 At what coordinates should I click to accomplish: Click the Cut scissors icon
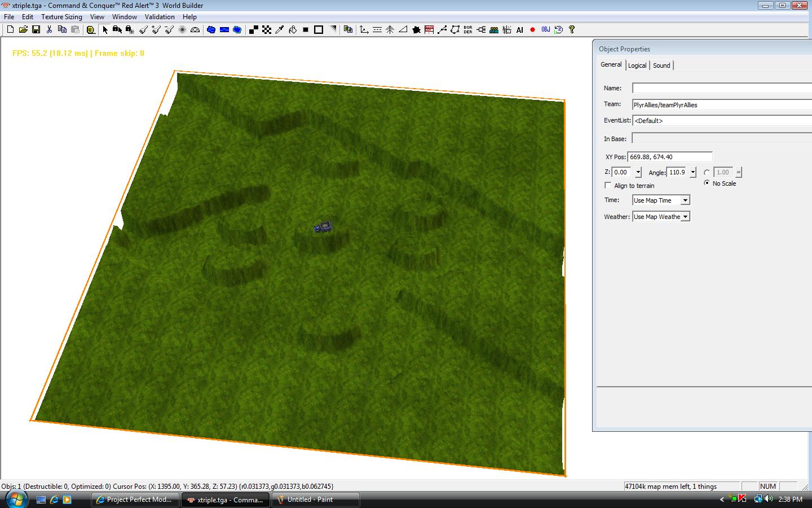click(x=49, y=29)
